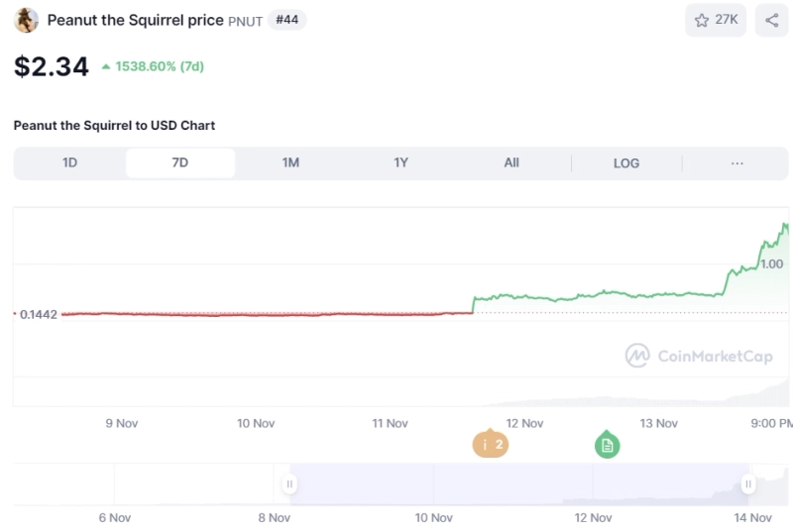The width and height of the screenshot is (793, 532).
Task: Click the Peanut the Squirrel coin logo
Action: pos(27,20)
